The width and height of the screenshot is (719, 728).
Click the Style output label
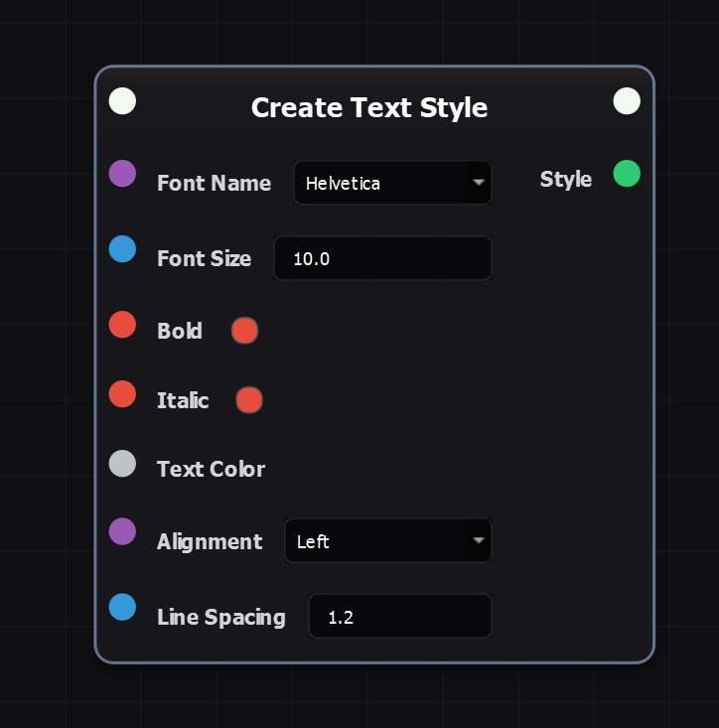coord(565,179)
